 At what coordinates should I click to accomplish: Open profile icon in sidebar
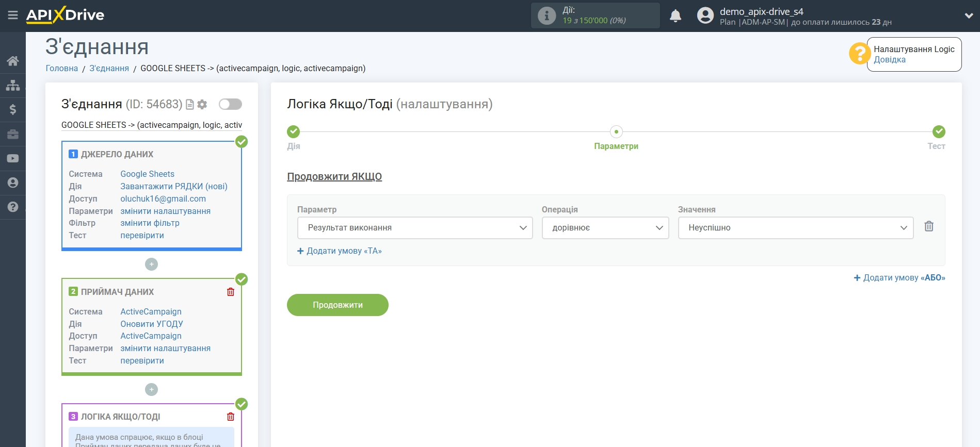[13, 183]
